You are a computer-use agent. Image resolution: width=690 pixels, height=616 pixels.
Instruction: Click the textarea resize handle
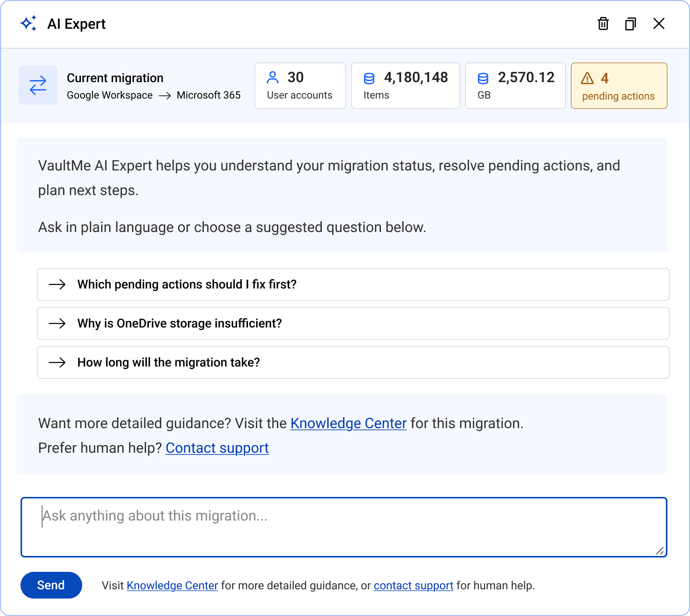pos(660,551)
